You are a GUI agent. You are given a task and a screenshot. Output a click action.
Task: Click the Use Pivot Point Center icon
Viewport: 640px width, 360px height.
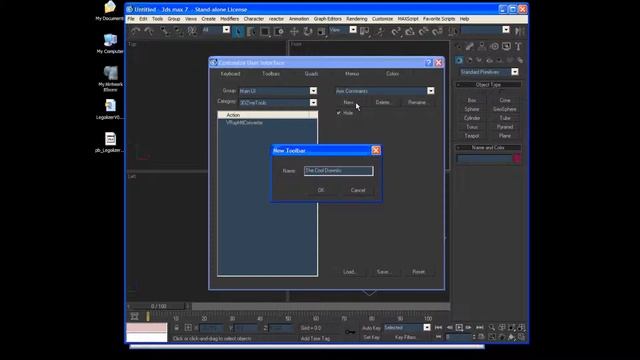[365, 31]
